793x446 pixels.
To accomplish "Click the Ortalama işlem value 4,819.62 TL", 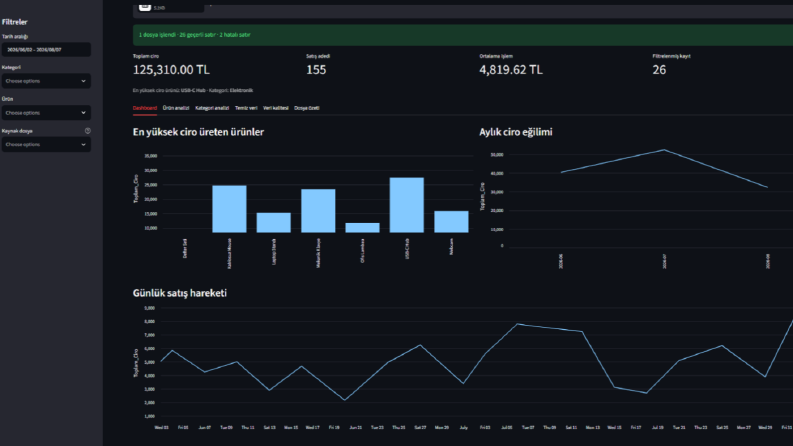I will tap(511, 70).
